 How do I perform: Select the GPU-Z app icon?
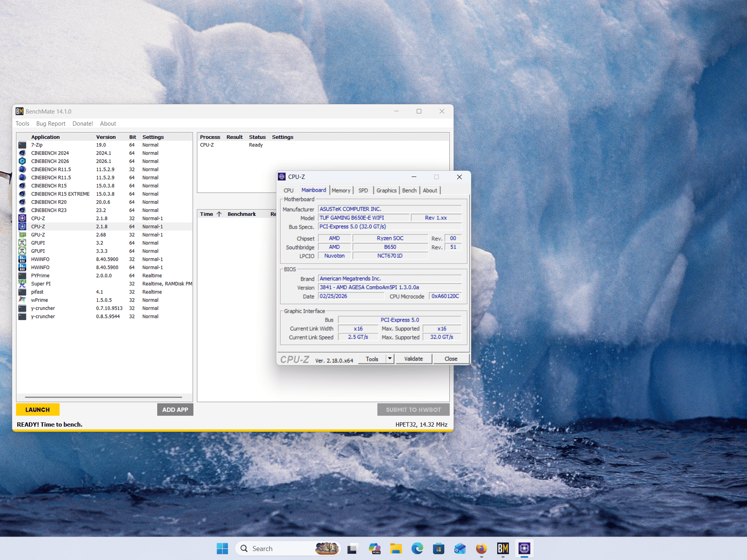tap(22, 235)
